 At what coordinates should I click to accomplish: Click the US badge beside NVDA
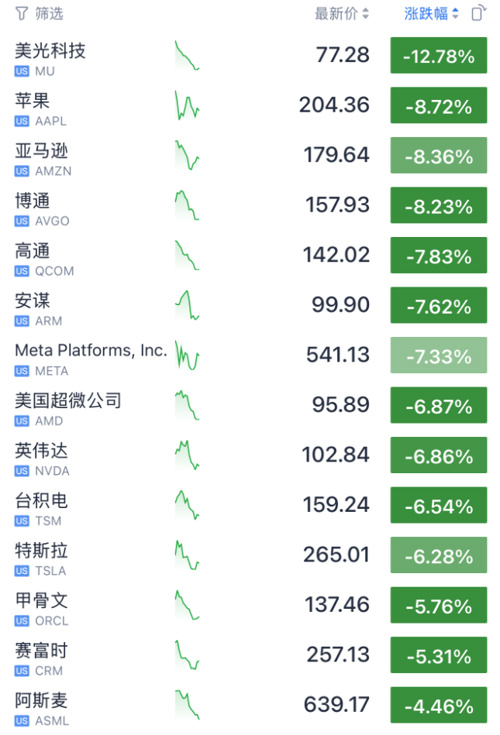tap(22, 471)
